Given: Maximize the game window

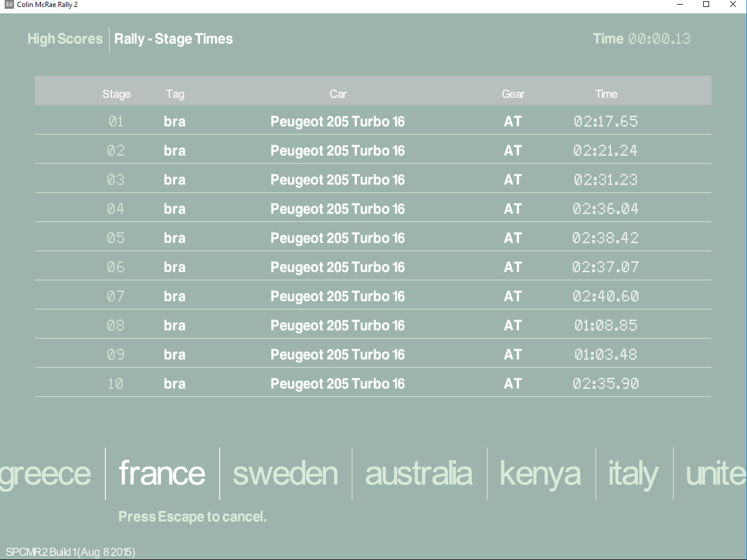Looking at the screenshot, I should click(706, 5).
